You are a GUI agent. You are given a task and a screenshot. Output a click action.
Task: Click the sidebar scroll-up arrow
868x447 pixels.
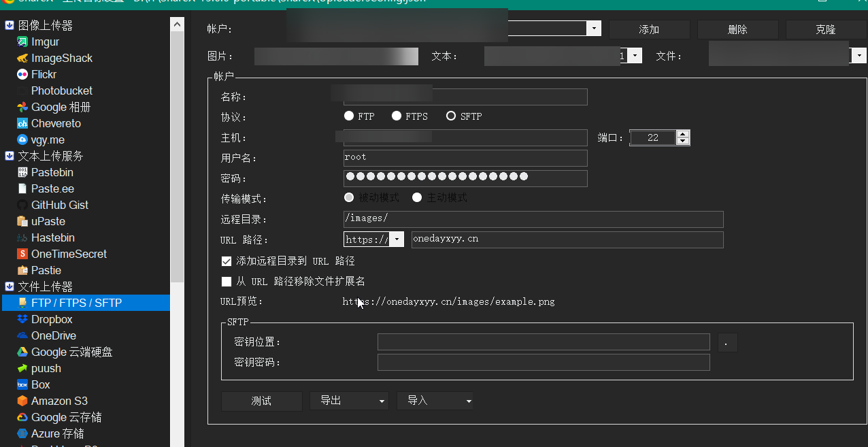(178, 24)
